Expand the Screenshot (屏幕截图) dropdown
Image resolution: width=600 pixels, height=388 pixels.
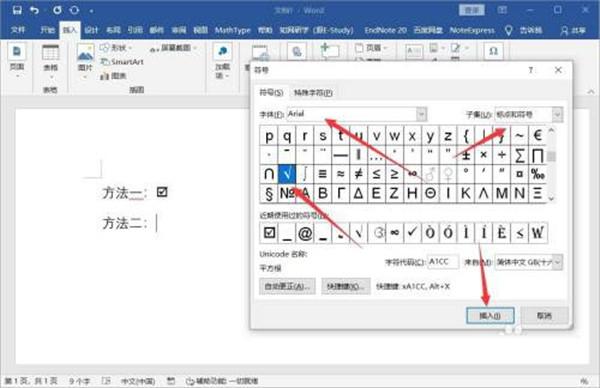pyautogui.click(x=195, y=48)
